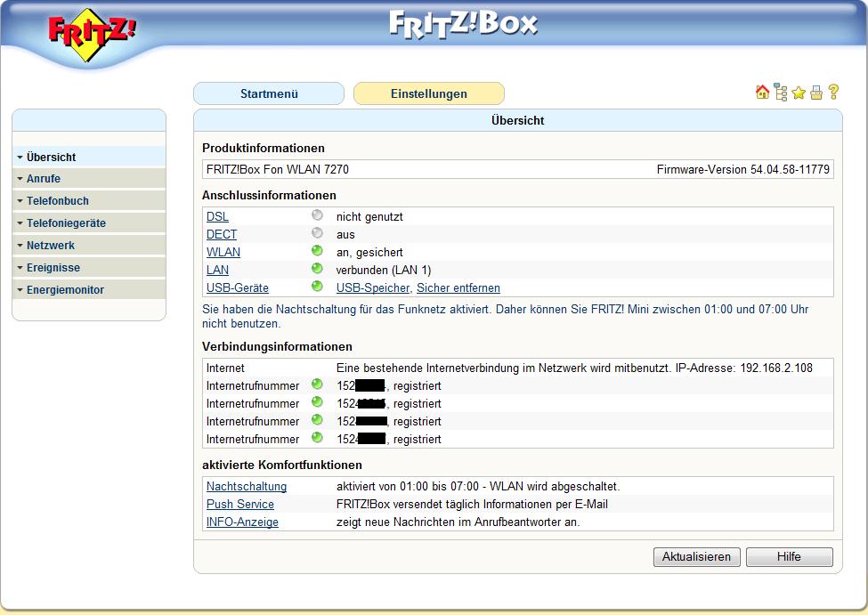Open Telefoniegeräte in the sidebar

click(89, 223)
